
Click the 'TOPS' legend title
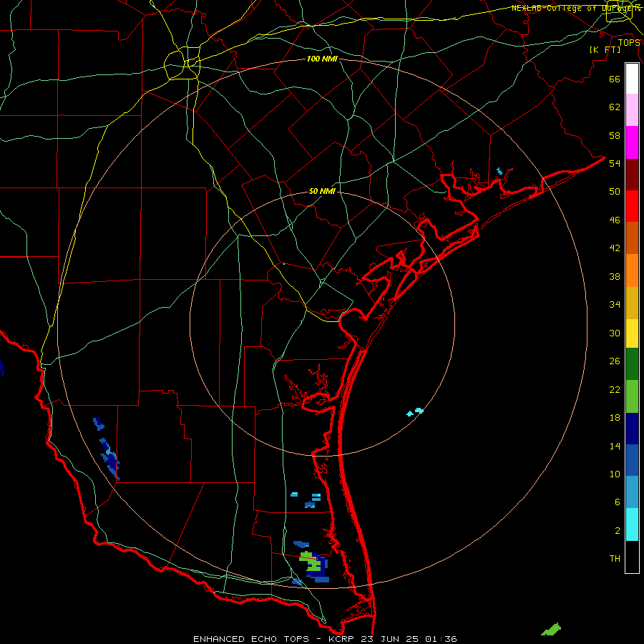629,42
